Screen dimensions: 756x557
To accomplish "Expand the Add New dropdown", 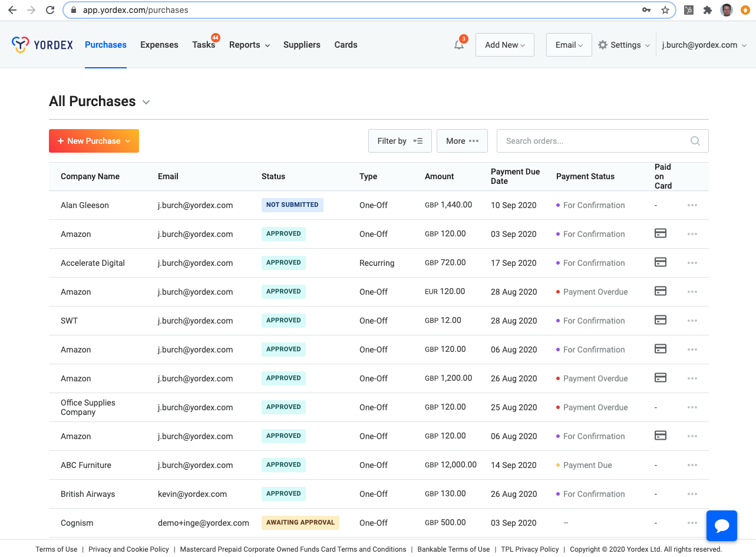I will pyautogui.click(x=505, y=45).
